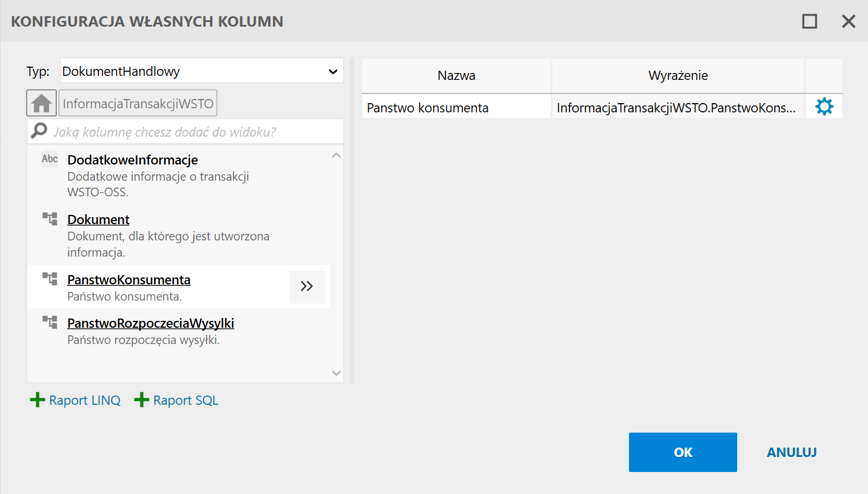868x494 pixels.
Task: Click the hierarchy icon beside PanstwoKonsumenta
Action: (49, 279)
